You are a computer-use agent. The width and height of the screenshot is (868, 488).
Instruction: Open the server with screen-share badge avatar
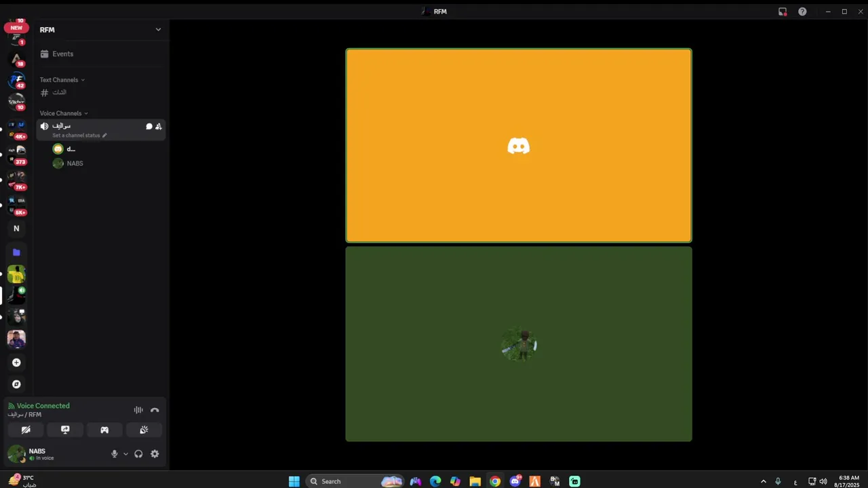[x=16, y=317]
